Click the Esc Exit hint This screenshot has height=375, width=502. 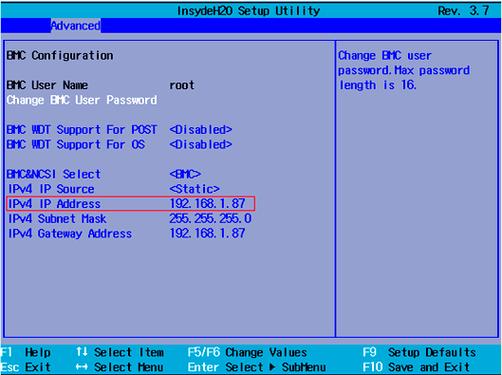26,367
